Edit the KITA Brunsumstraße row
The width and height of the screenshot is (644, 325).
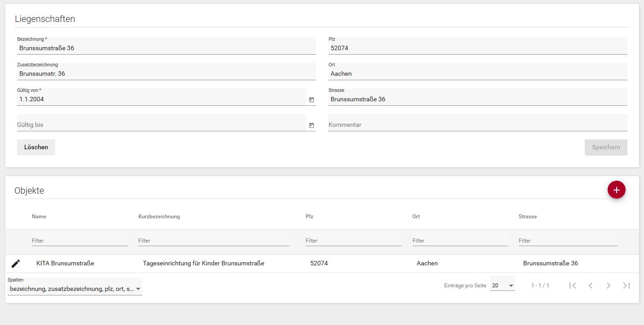[16, 264]
